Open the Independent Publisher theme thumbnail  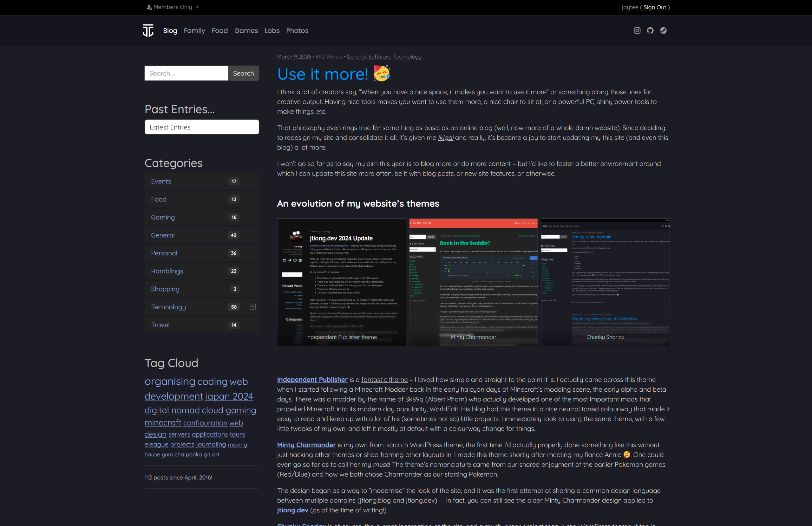341,282
